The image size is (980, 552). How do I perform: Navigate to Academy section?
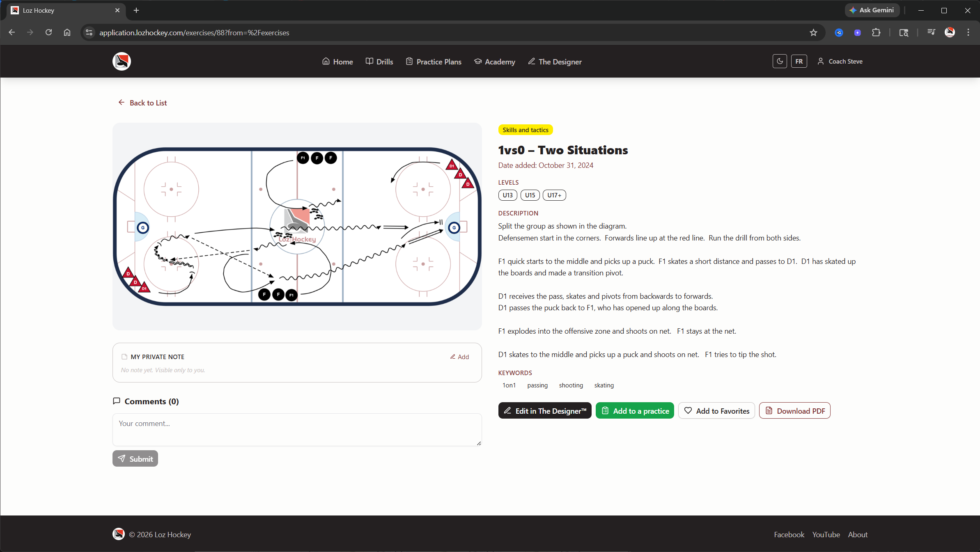pyautogui.click(x=495, y=62)
